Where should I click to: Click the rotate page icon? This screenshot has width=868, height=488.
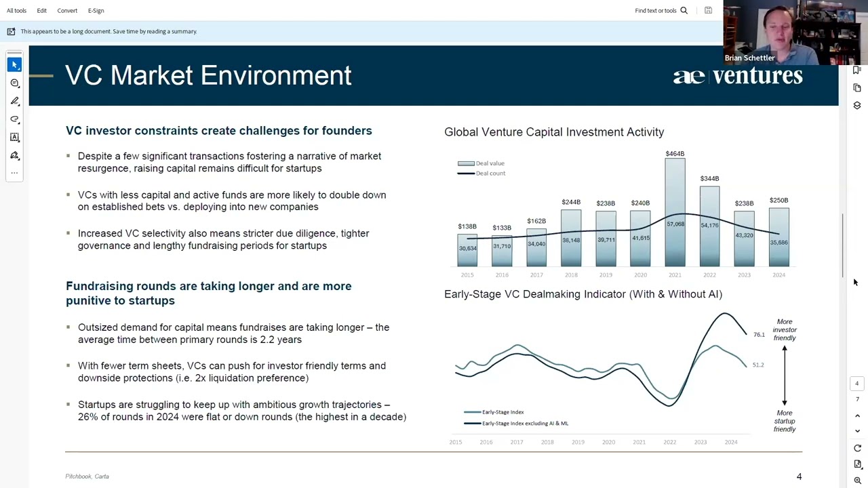click(x=857, y=448)
